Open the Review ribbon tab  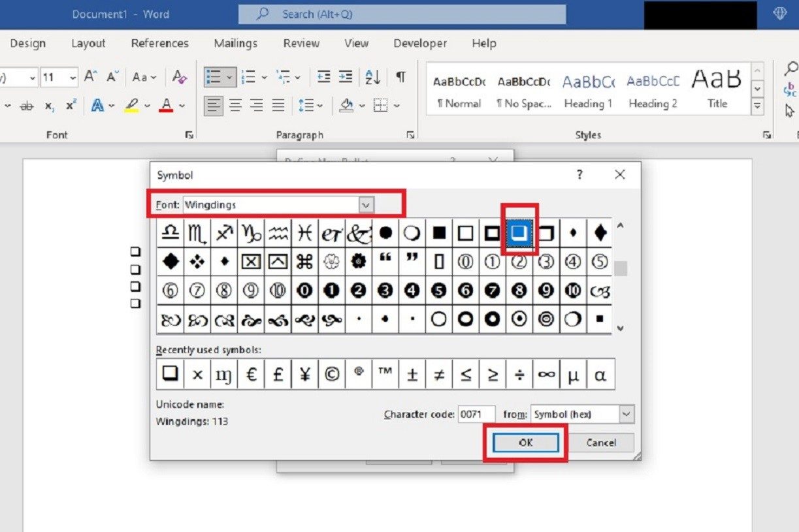[x=301, y=43]
